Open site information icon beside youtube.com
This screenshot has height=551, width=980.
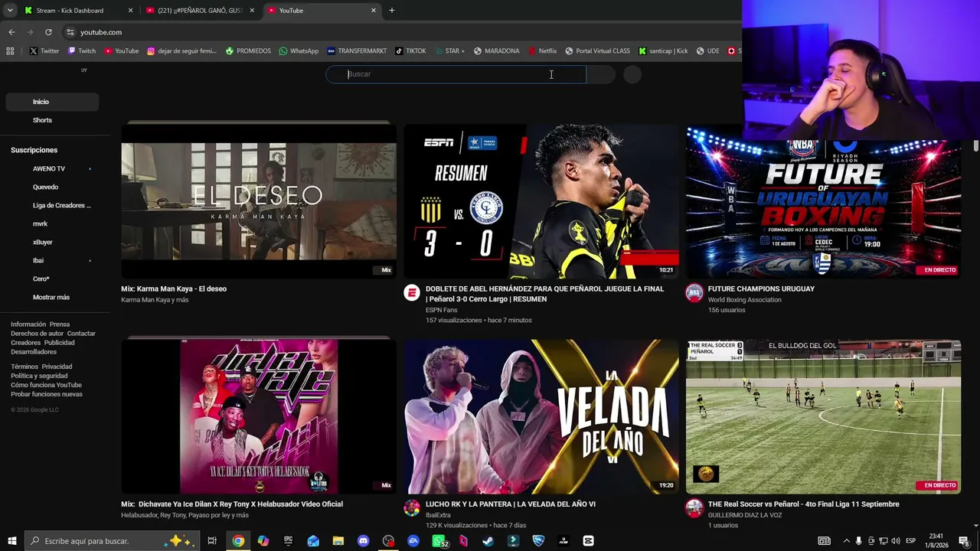point(70,32)
